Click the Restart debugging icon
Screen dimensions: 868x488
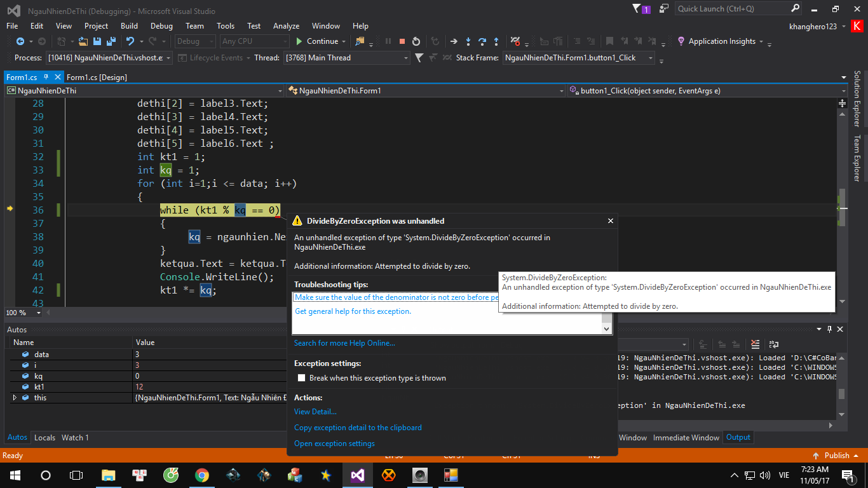(x=416, y=41)
